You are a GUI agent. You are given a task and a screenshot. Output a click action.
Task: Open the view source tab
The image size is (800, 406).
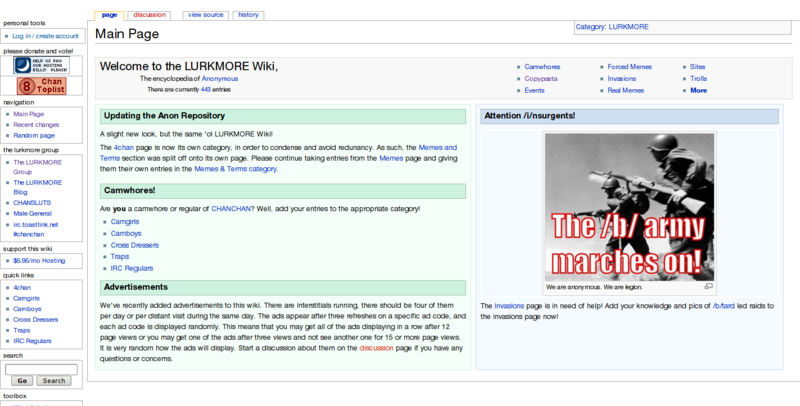tap(207, 15)
